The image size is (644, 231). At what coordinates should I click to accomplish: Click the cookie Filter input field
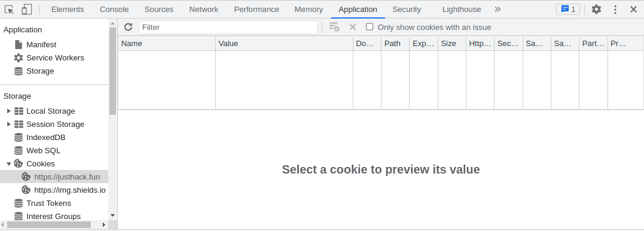click(228, 27)
